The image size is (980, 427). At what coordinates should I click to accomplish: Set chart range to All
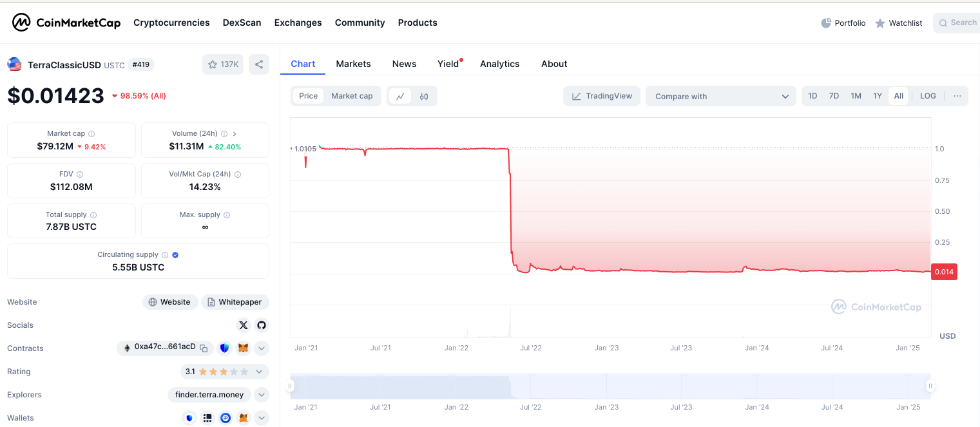[x=899, y=96]
